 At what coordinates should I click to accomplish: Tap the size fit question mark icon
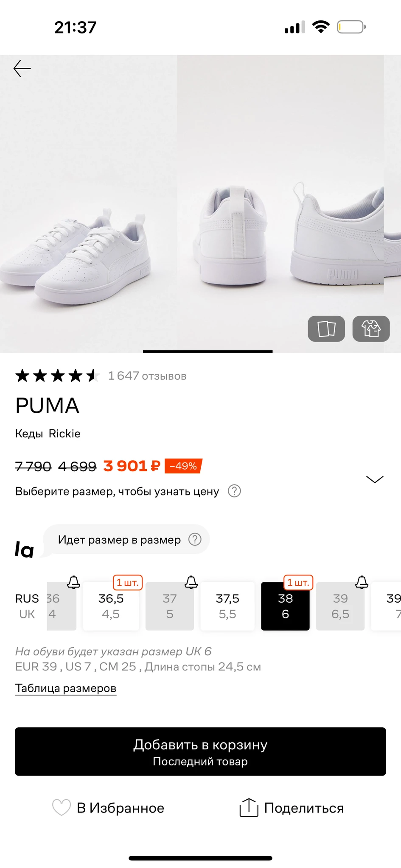195,539
